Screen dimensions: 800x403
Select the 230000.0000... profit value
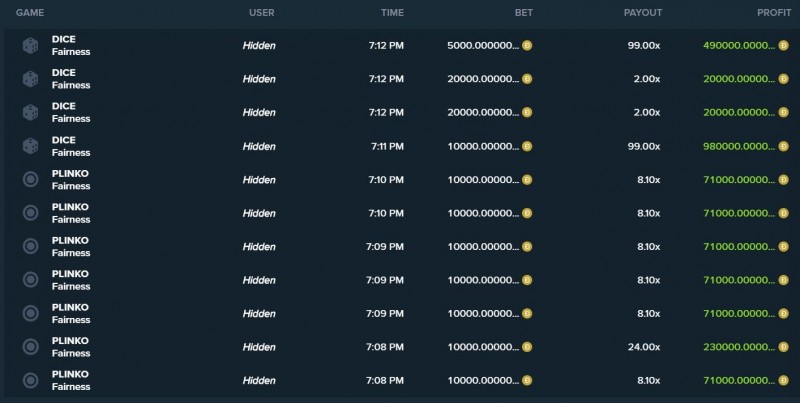pyautogui.click(x=739, y=347)
